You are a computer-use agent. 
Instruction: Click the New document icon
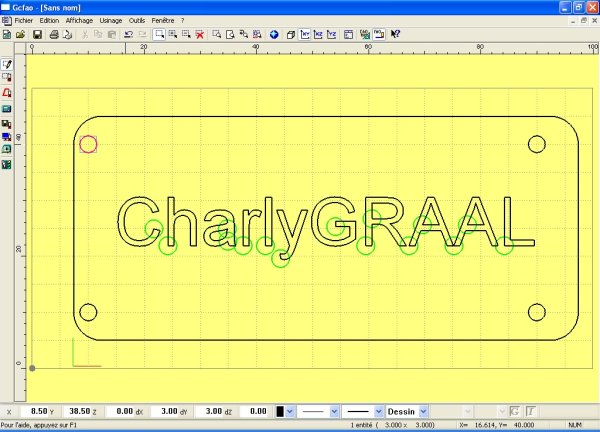(x=7, y=35)
